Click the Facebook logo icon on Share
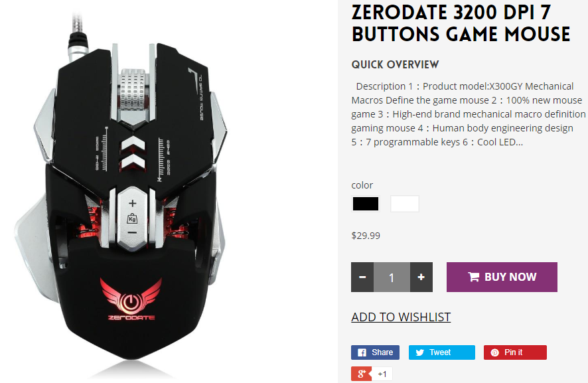Screen dimensions: 588x383 pyautogui.click(x=362, y=352)
